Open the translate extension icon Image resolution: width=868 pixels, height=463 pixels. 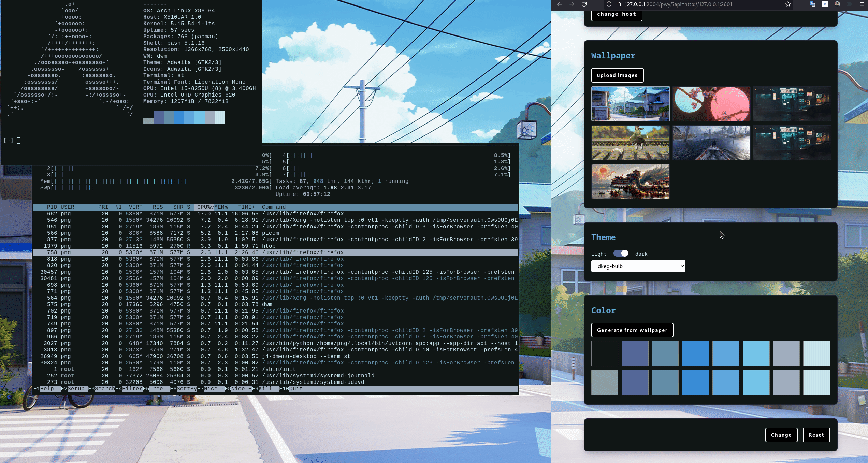[x=812, y=5]
